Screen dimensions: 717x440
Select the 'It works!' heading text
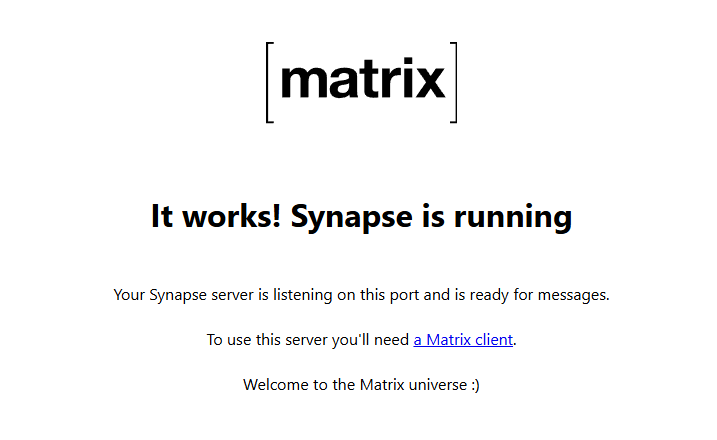tap(216, 216)
